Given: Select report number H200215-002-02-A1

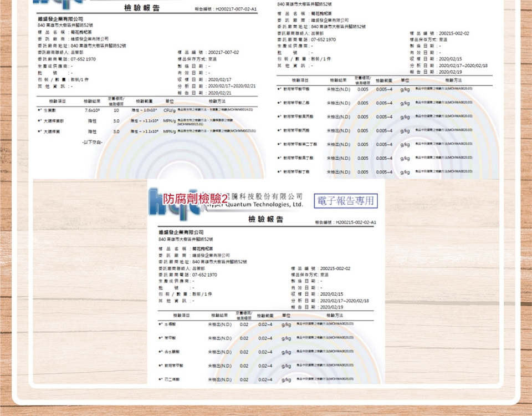Looking at the screenshot, I should (x=356, y=222).
